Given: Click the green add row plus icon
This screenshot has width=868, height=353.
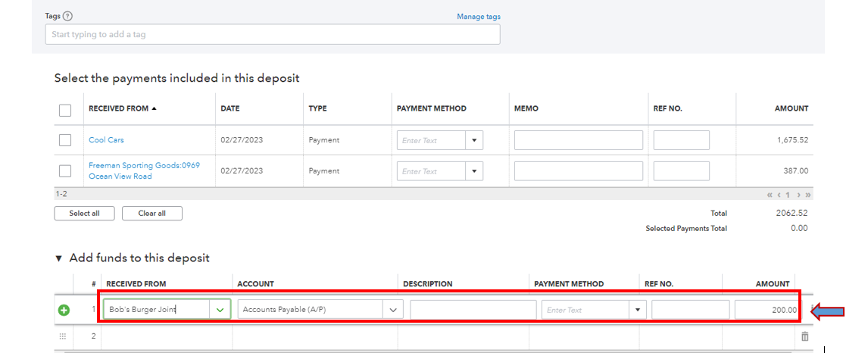Looking at the screenshot, I should [64, 310].
